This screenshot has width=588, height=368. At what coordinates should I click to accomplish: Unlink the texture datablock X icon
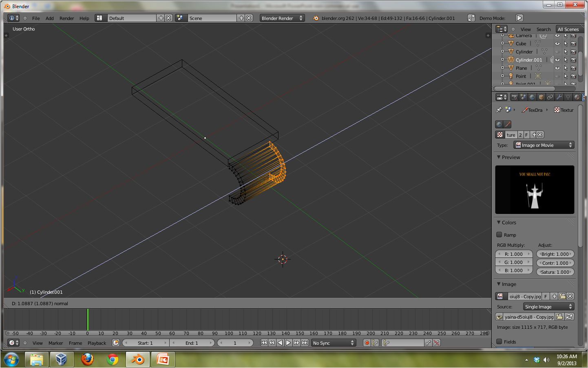click(540, 135)
